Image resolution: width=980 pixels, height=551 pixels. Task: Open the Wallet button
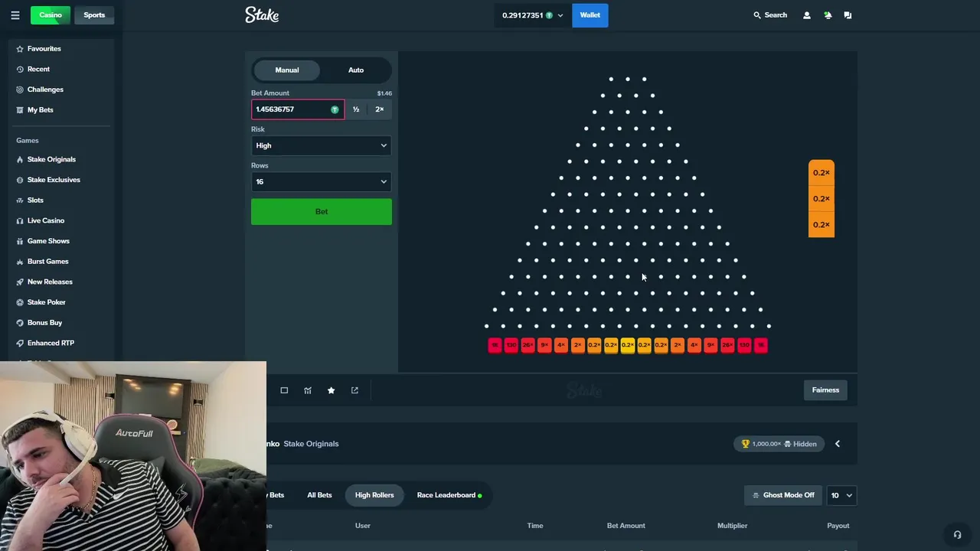[590, 15]
